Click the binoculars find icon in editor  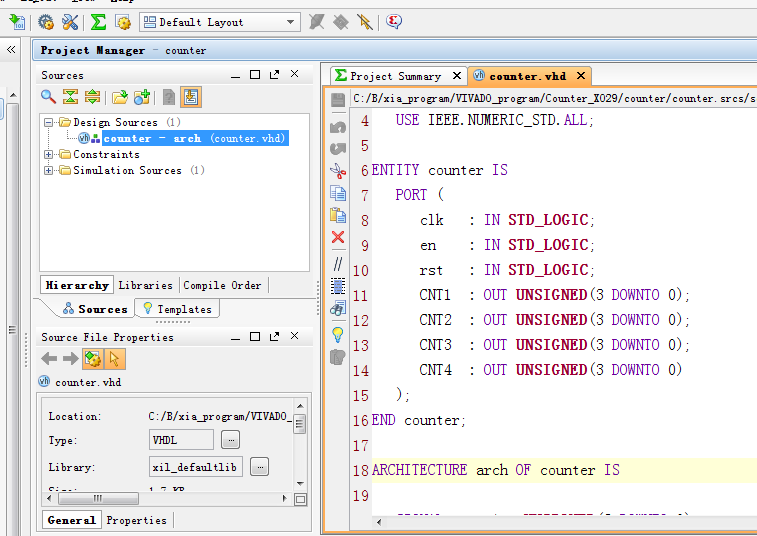pyautogui.click(x=338, y=308)
